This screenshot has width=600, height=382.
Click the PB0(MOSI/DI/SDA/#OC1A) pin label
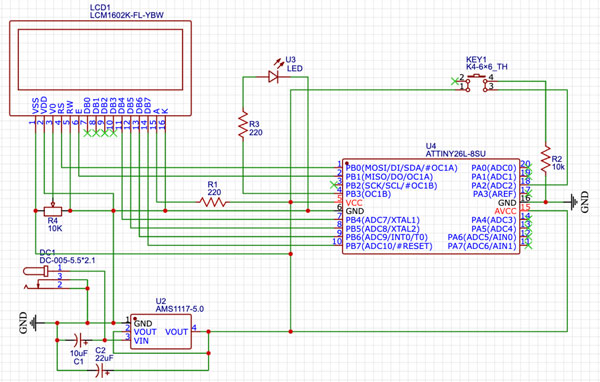tap(401, 168)
